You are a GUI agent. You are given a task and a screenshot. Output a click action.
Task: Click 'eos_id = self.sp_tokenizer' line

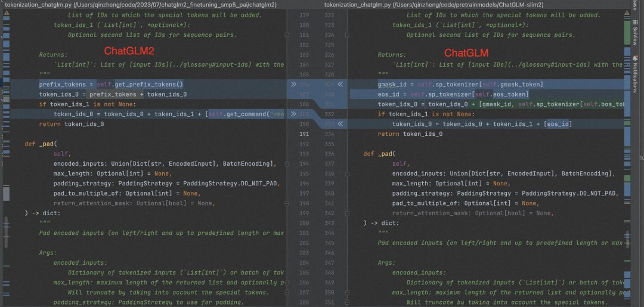tap(453, 94)
